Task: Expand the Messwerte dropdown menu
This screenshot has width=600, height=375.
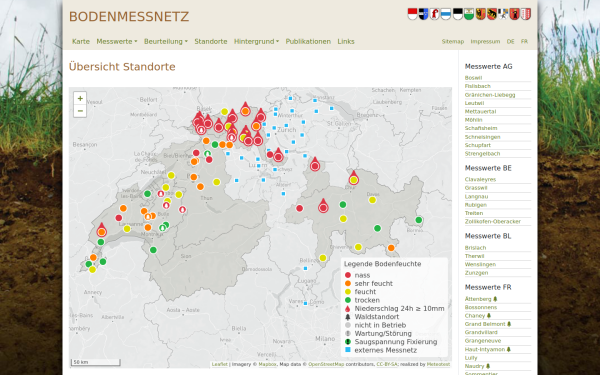Action: pos(117,41)
